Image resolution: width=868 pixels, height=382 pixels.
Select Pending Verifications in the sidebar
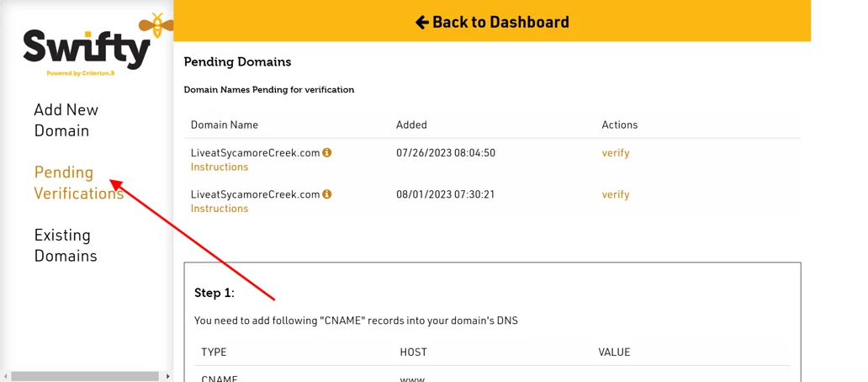[78, 183]
